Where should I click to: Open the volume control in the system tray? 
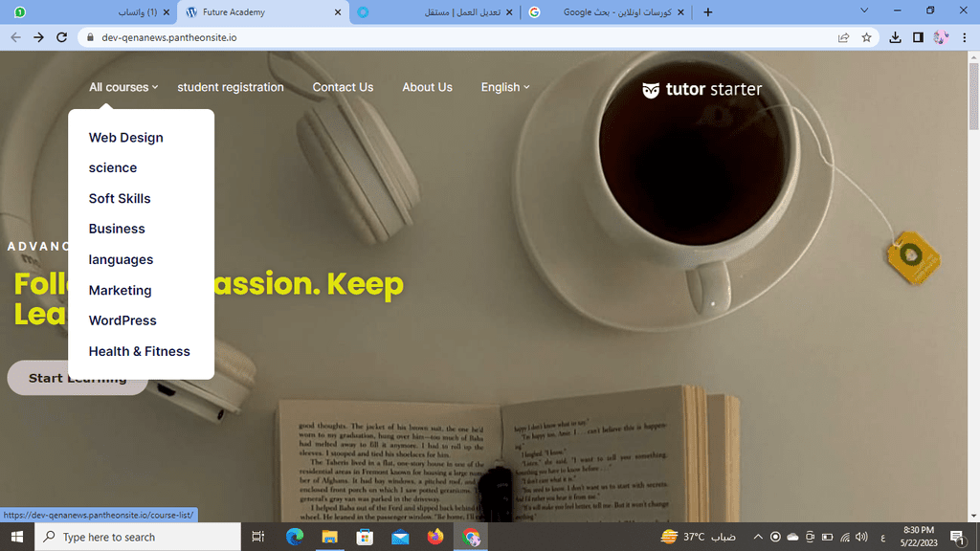click(862, 537)
